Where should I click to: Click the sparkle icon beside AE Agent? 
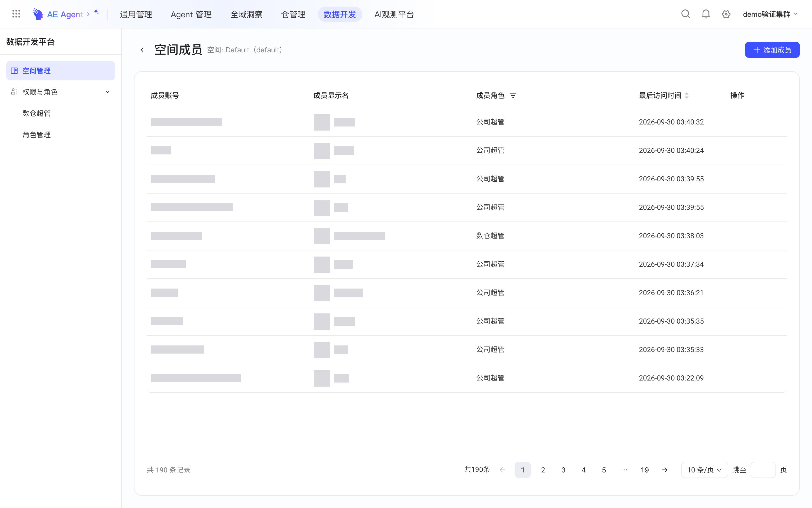pos(96,12)
